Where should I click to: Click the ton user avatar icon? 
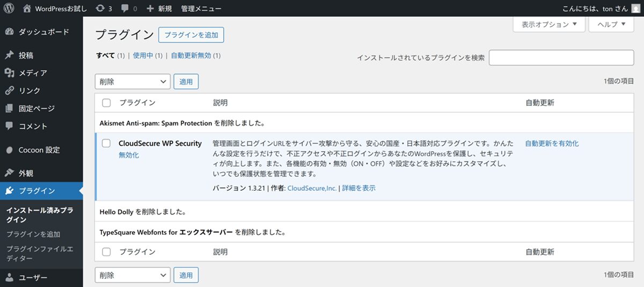(x=635, y=9)
